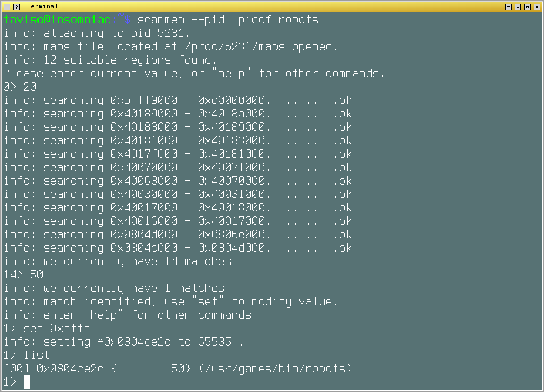Maximize the Terminal window
Image resolution: width=544 pixels, height=392 pixels.
click(527, 6)
